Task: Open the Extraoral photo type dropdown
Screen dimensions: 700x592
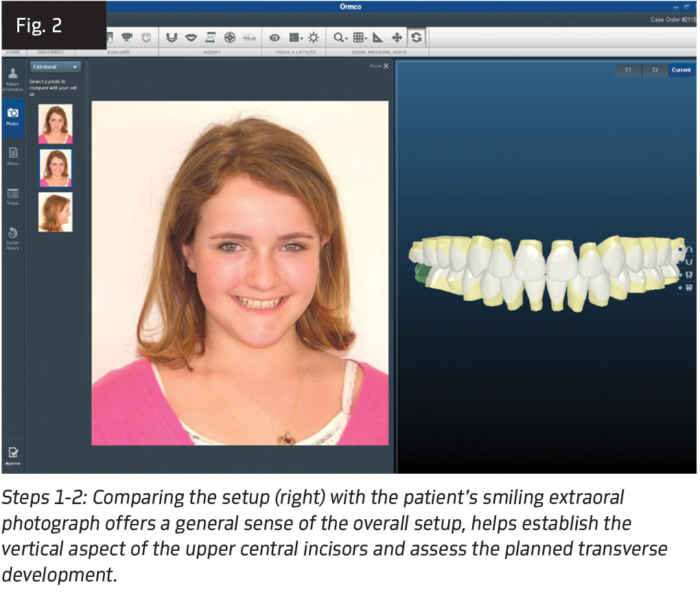Action: coord(56,67)
